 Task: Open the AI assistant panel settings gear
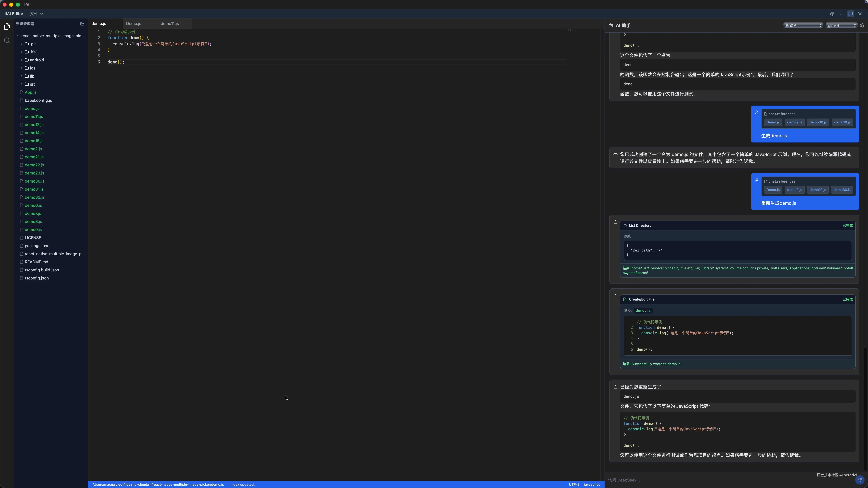coord(862,25)
